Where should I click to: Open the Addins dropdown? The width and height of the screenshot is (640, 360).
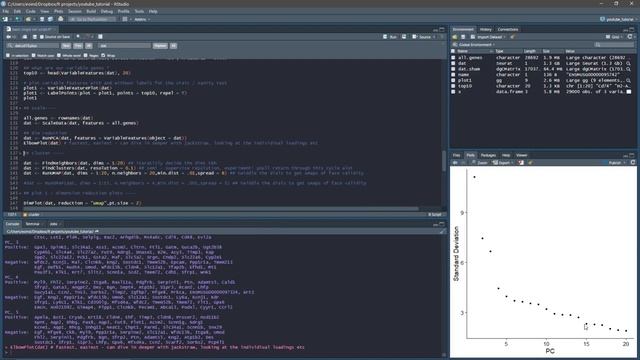142,19
